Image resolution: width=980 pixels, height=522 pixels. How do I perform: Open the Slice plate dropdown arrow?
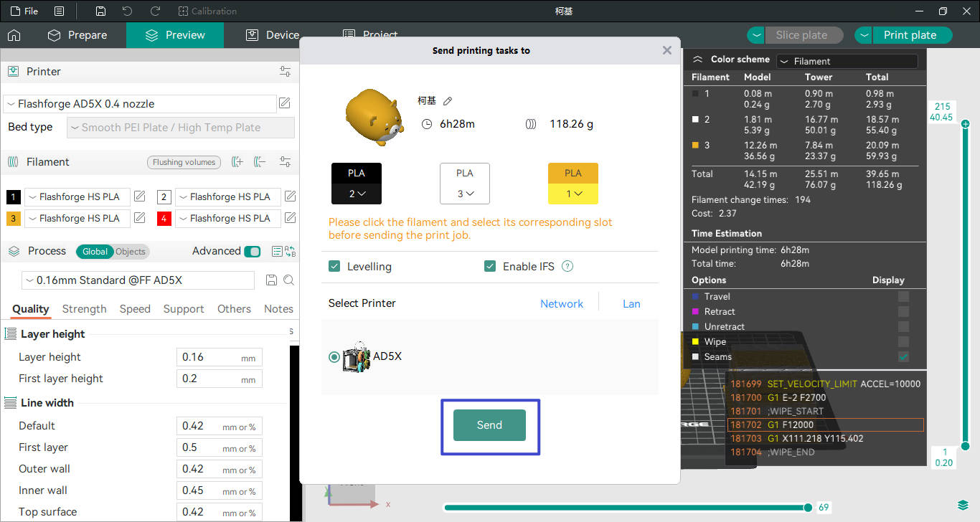[756, 35]
